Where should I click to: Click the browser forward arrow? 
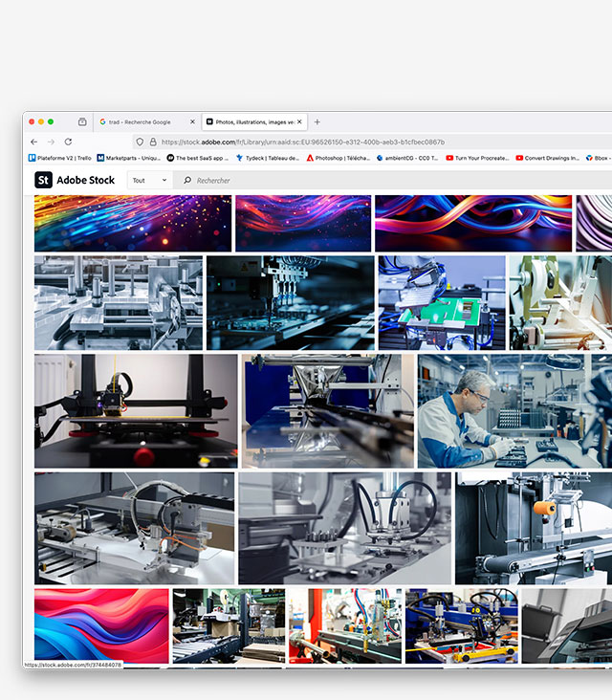51,142
